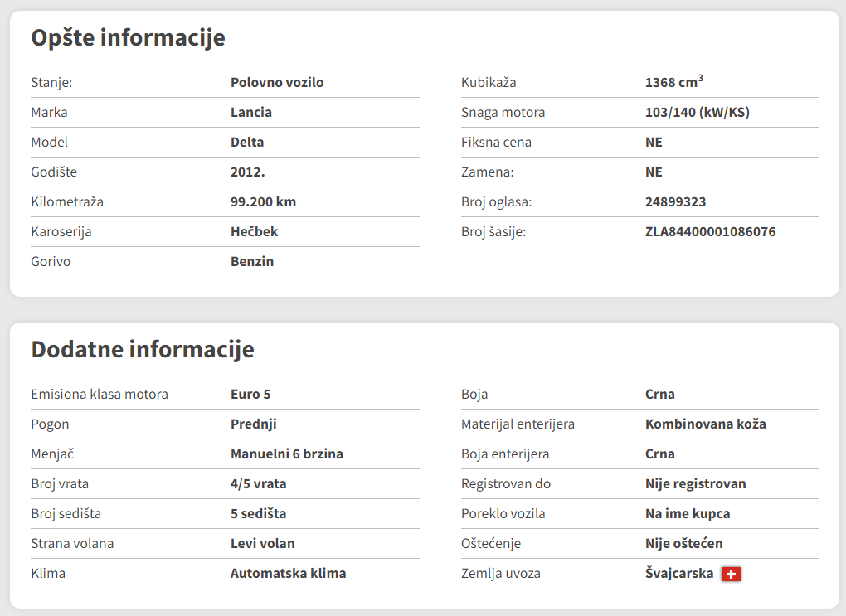Click the 'Model' label
Viewport: 846px width, 616px height.
49,143
